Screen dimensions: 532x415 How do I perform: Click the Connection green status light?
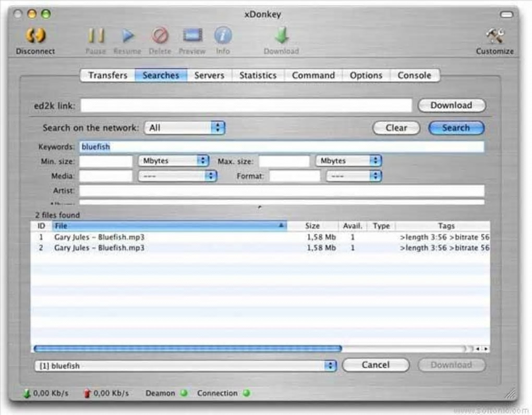247,393
